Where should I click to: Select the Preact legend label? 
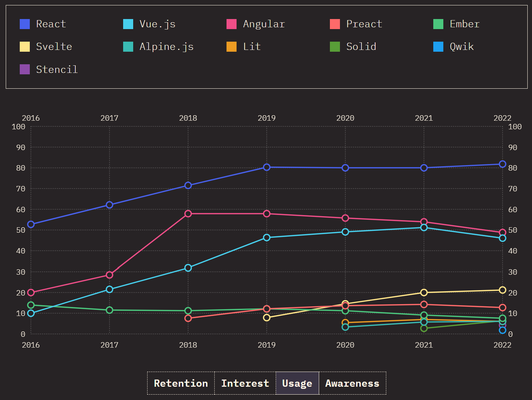[x=364, y=24]
